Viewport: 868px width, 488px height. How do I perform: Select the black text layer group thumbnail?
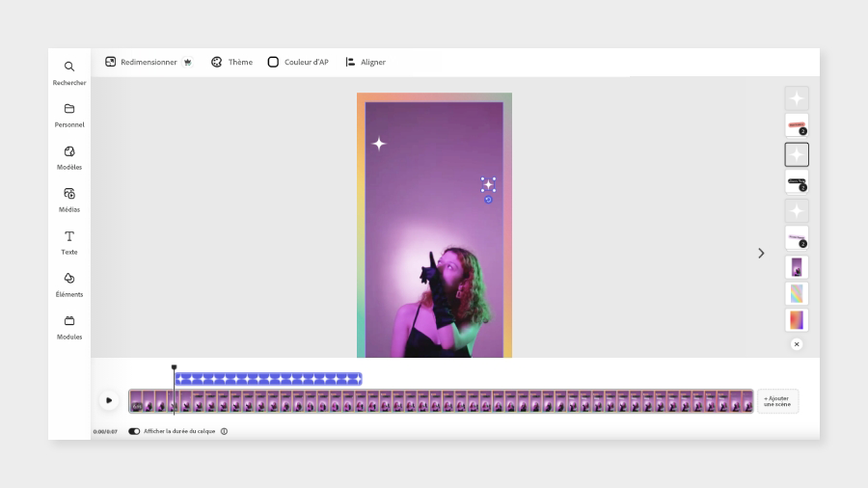click(x=797, y=182)
